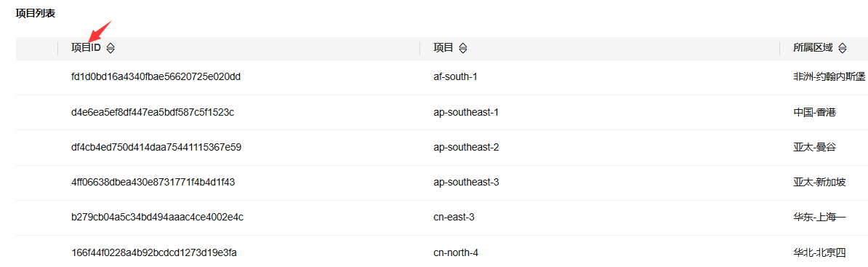Click the cn-east-3 project name
Viewport: 868px width, 267px height.
(x=454, y=217)
